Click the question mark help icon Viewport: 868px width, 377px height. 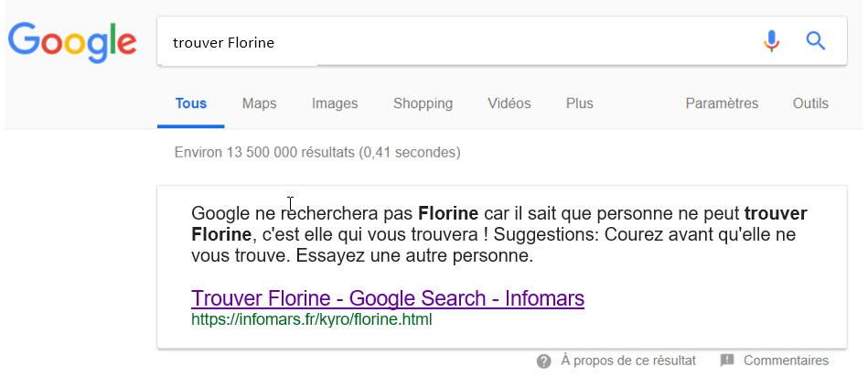click(x=544, y=361)
